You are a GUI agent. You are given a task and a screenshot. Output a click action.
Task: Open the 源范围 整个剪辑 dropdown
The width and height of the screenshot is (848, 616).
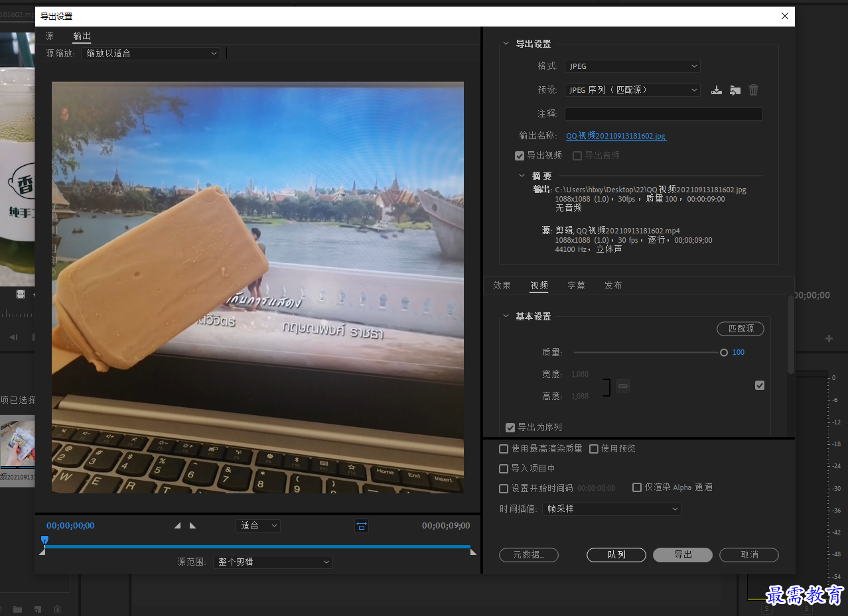click(273, 562)
